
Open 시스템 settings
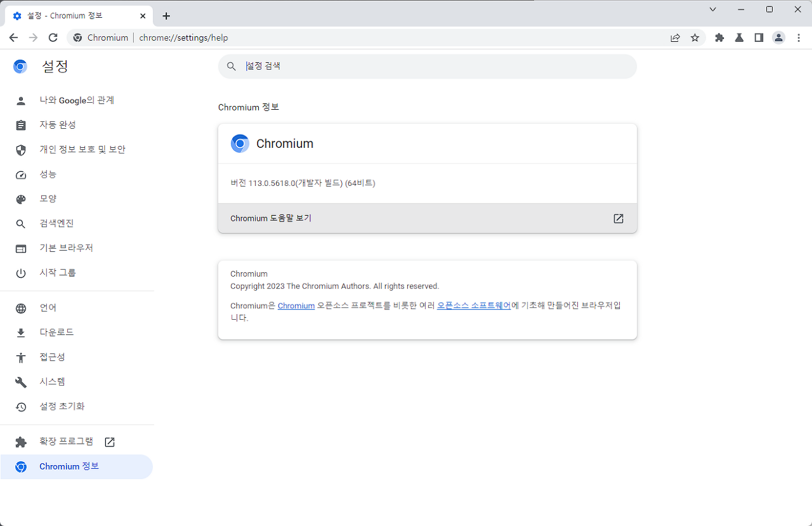(77, 382)
